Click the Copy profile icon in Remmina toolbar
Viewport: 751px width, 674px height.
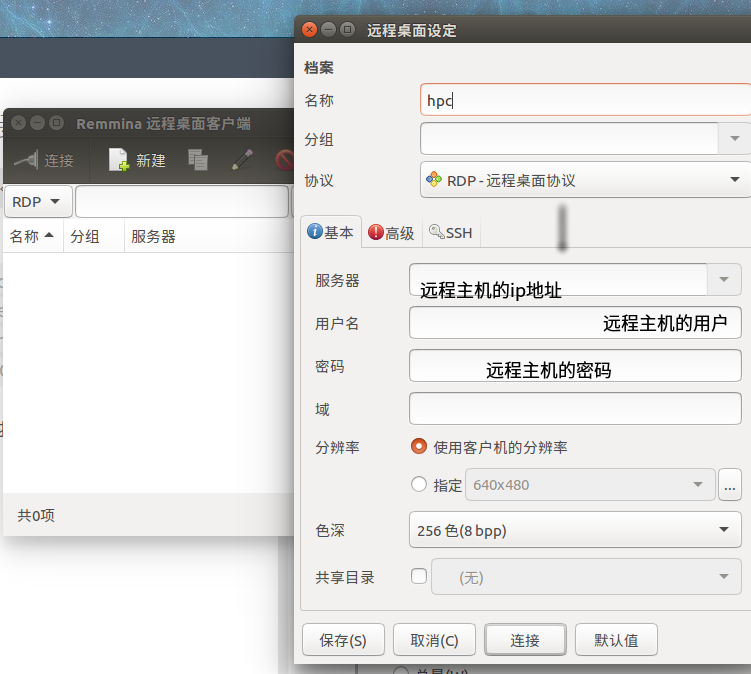point(198,160)
